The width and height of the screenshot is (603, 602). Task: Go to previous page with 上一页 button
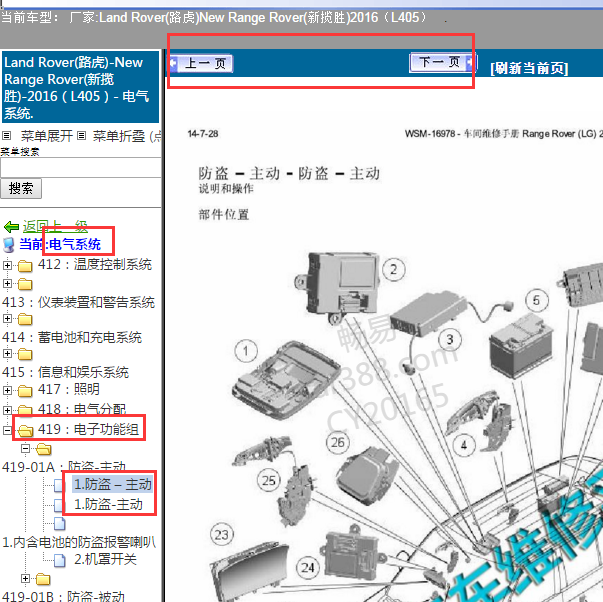click(x=202, y=63)
